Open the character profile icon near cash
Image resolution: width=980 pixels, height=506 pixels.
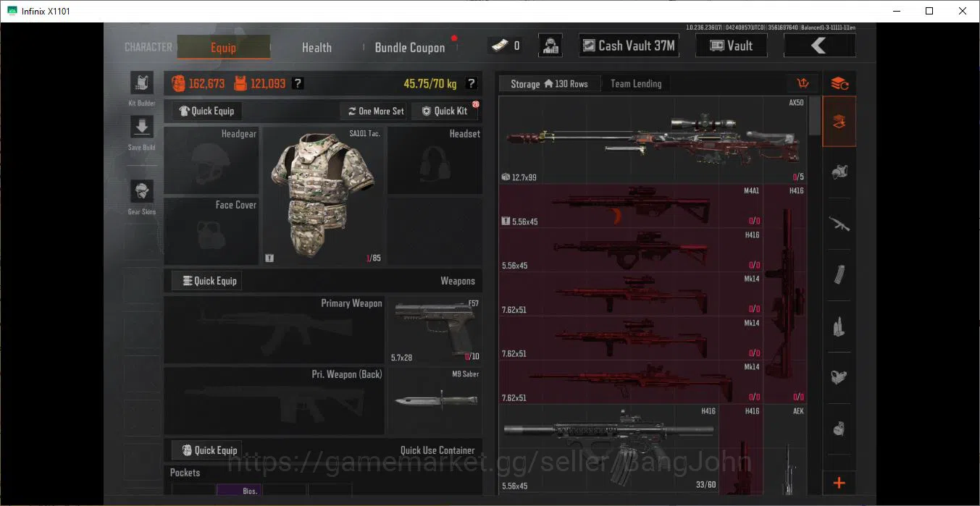coord(550,46)
